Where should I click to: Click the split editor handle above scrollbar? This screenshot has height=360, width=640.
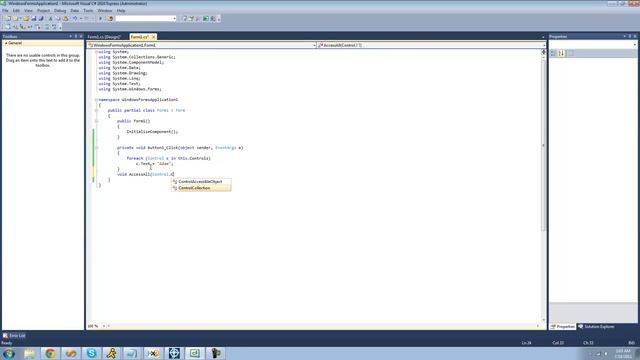coord(543,52)
